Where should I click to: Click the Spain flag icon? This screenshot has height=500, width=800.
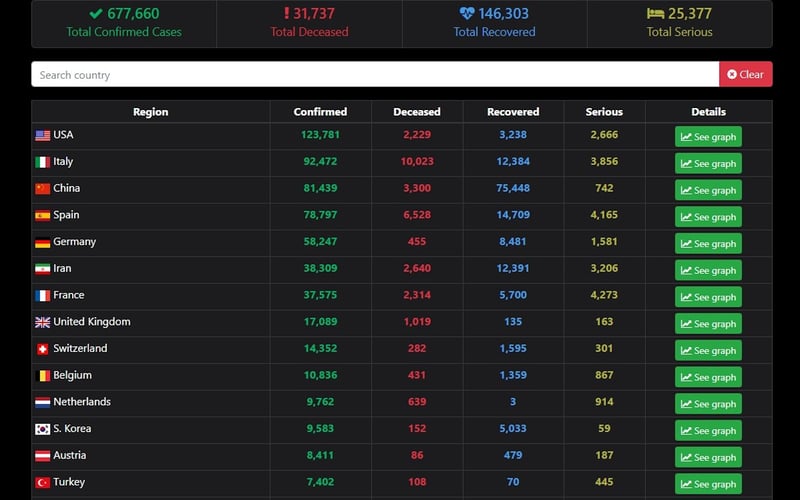click(42, 215)
